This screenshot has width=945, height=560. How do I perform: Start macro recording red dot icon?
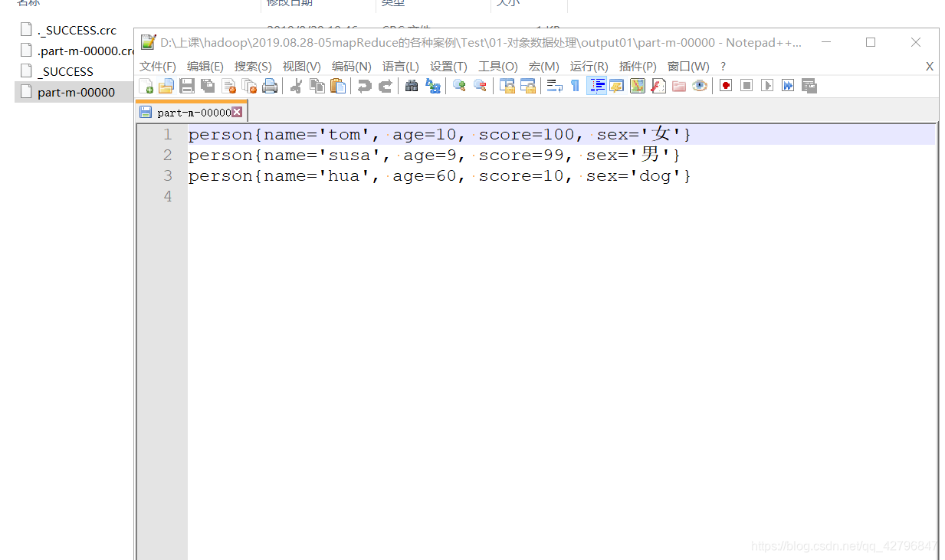click(725, 86)
